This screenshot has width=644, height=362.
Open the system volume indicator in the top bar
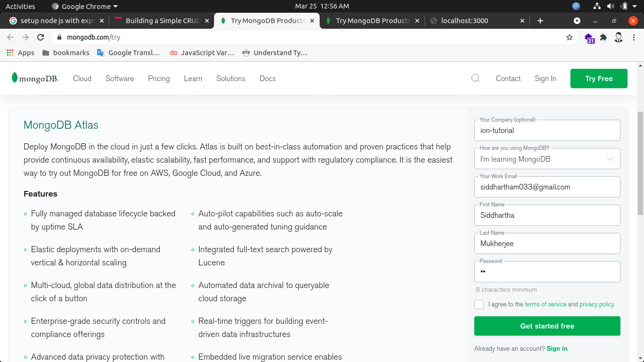click(x=611, y=6)
